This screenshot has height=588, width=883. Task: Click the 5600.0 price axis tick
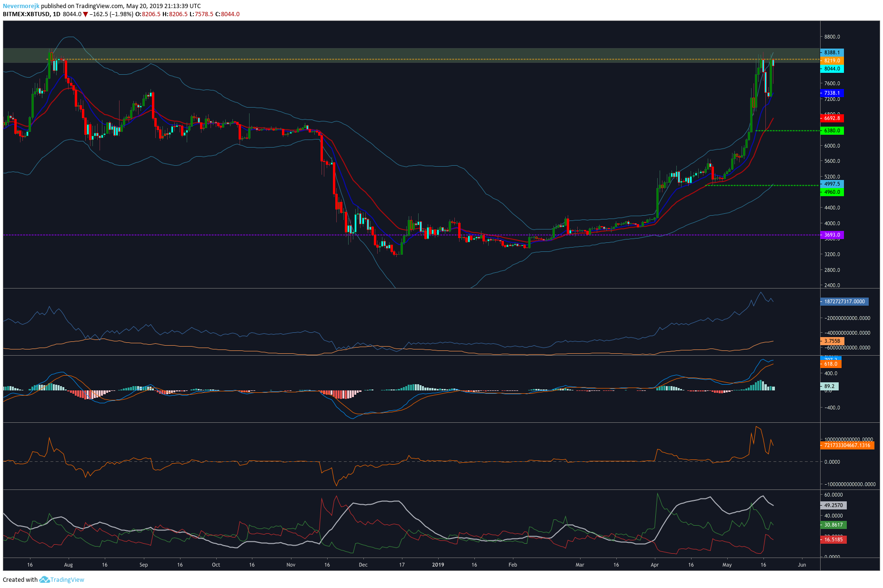pos(832,161)
